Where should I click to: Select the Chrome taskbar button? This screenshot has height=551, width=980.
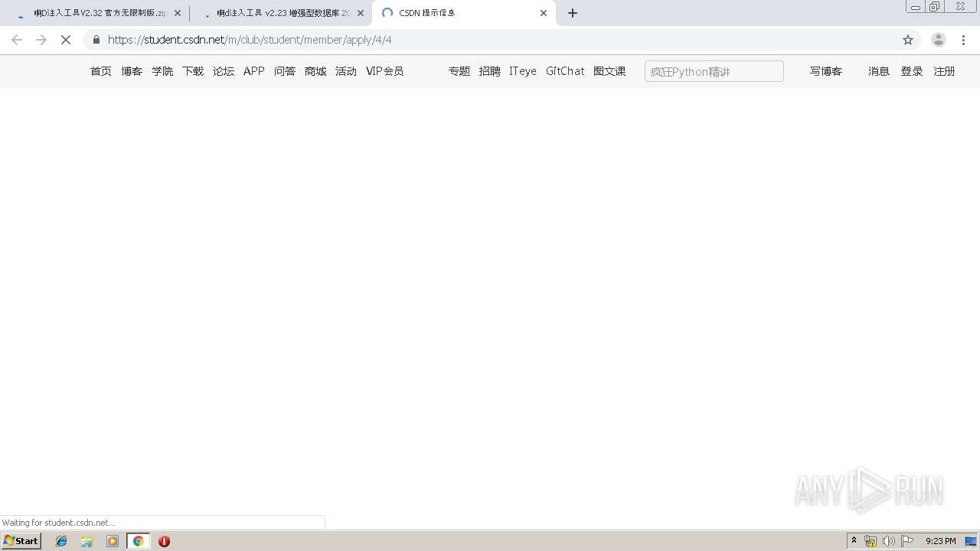(x=138, y=541)
